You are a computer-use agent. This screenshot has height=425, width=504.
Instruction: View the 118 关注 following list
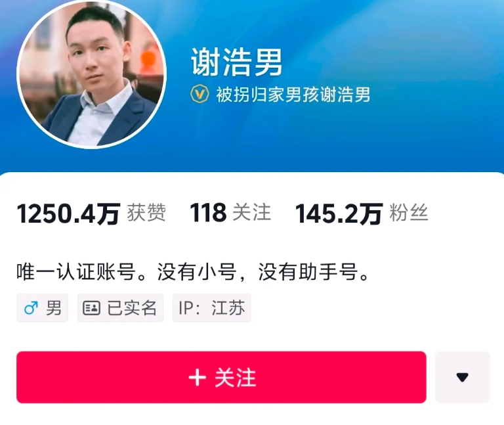(x=230, y=213)
